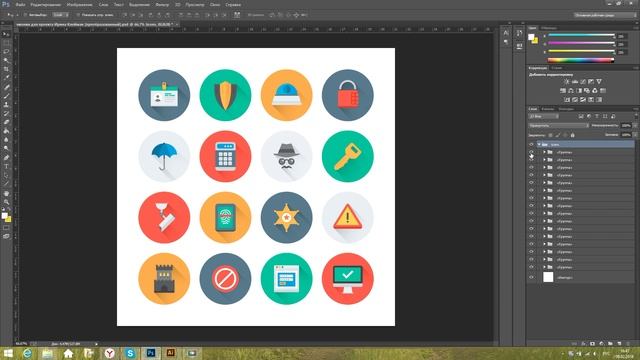640x360 pixels.
Task: Open the Fill slider dropdown arrow
Action: click(634, 135)
